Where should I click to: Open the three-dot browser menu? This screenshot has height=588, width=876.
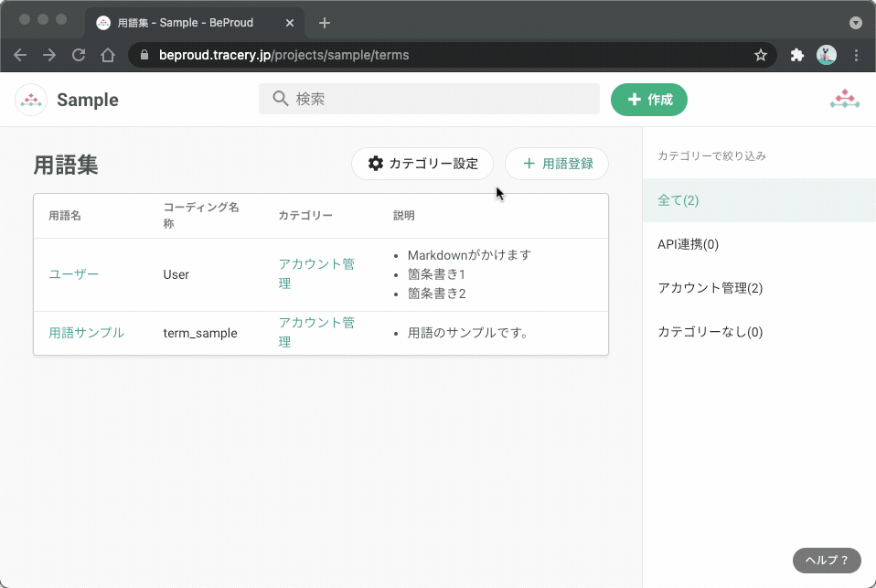856,55
